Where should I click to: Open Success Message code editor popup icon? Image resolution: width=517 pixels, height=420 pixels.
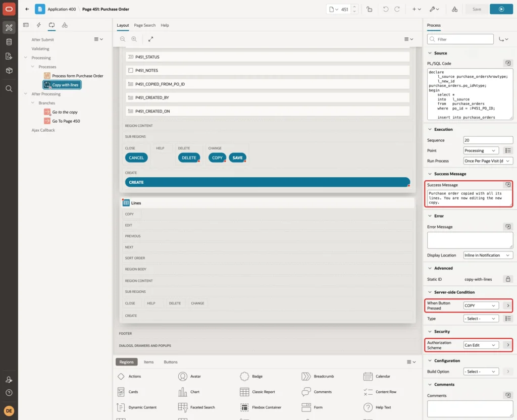pyautogui.click(x=508, y=185)
